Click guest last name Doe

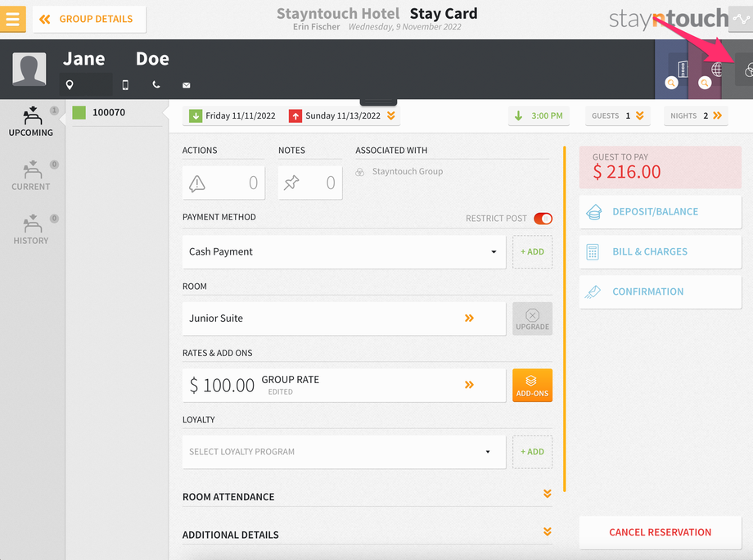(152, 59)
